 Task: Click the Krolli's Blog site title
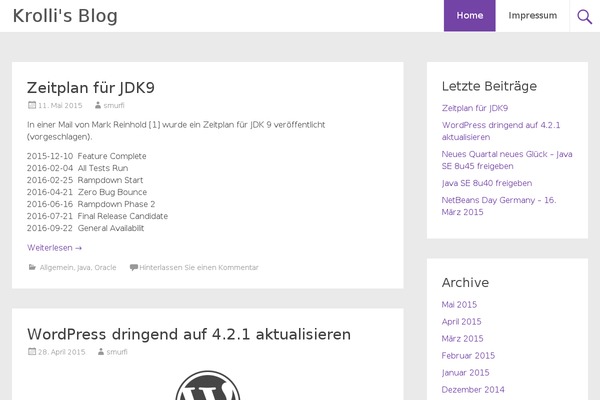tap(65, 16)
